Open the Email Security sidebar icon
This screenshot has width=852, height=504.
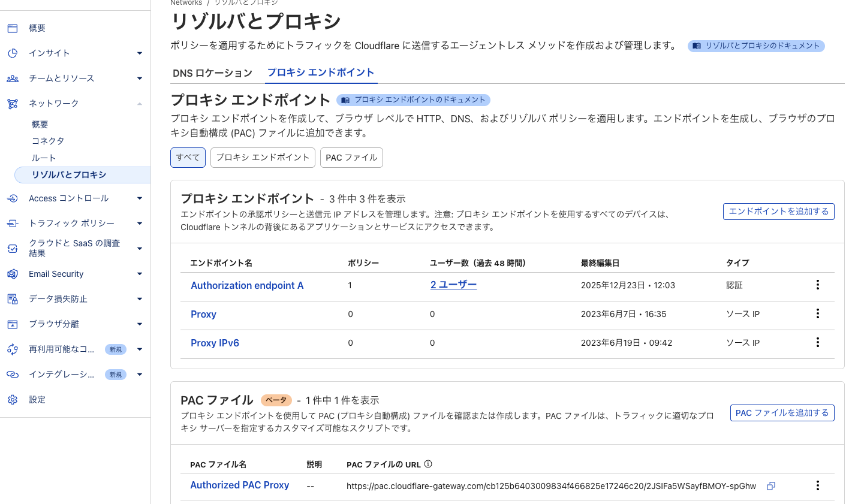coord(13,274)
